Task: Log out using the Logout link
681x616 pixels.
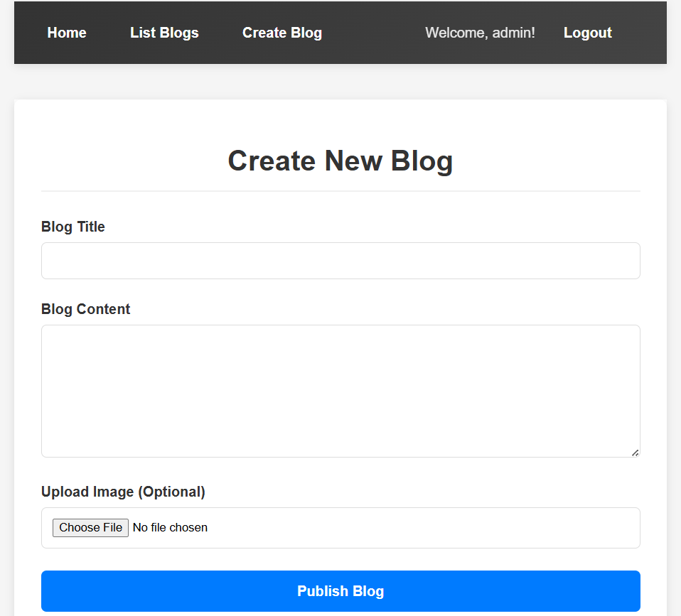Action: point(587,33)
